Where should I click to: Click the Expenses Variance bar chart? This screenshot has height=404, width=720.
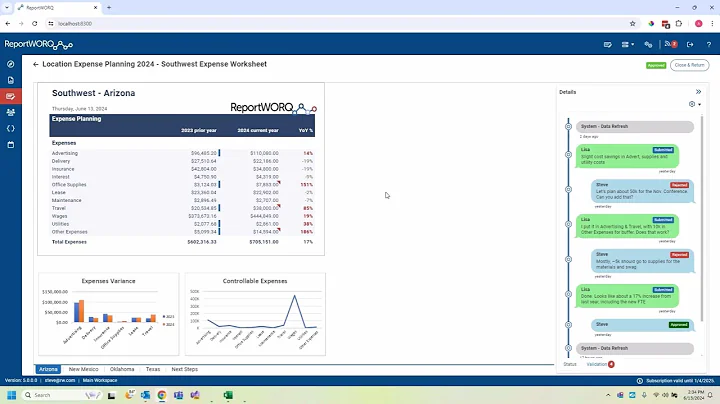point(108,314)
